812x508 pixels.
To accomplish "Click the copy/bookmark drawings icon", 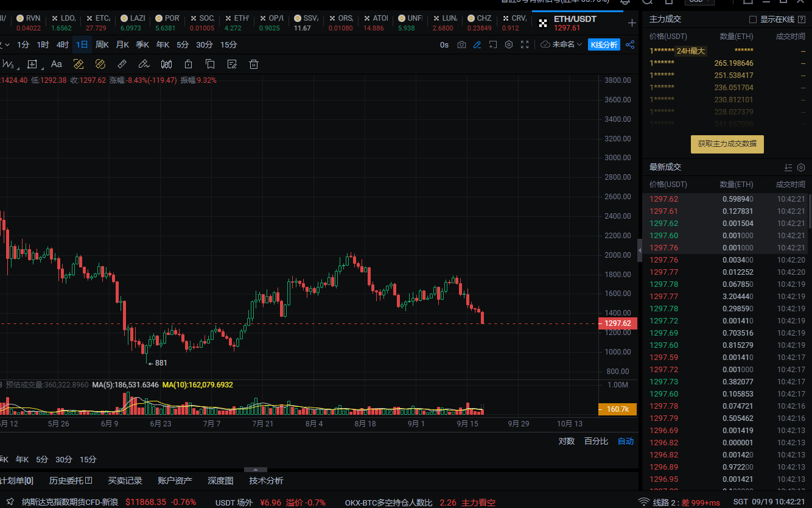I will (210, 64).
